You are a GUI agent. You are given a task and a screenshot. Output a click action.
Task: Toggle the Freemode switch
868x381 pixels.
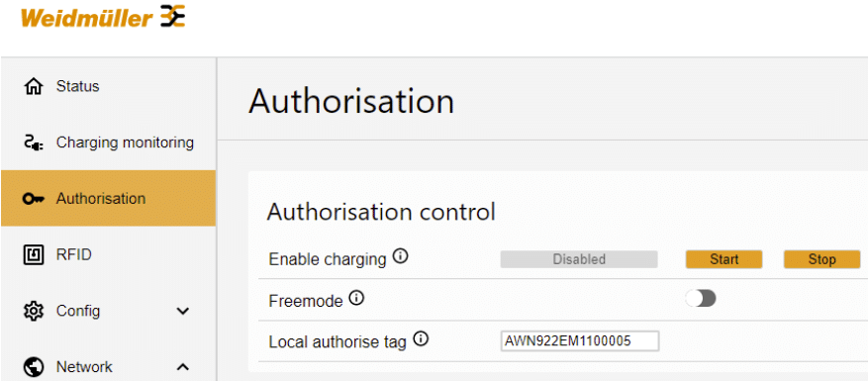pos(701,299)
